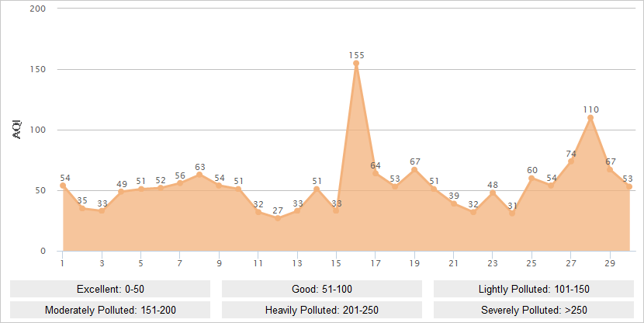Select the data point labeled 56
Screen dimensions: 644x323
[x=180, y=183]
